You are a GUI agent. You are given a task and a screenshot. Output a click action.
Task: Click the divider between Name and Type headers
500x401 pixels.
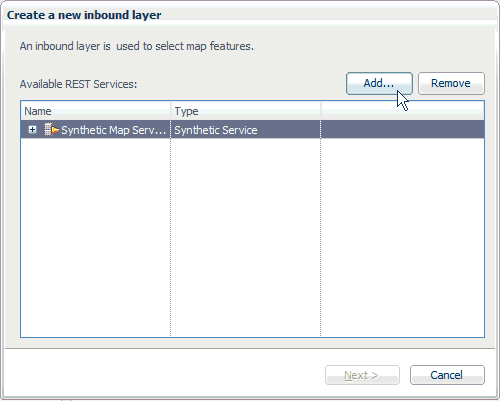point(171,111)
